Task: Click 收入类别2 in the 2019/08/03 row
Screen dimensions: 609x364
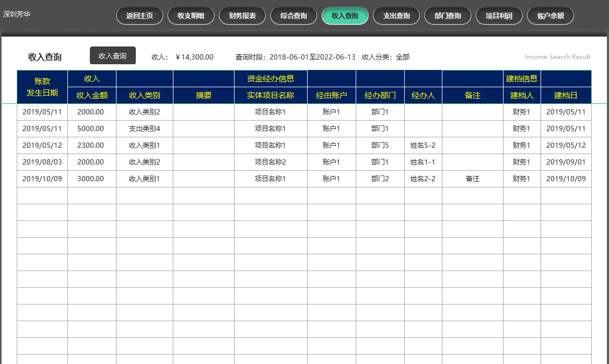Action: click(x=145, y=162)
